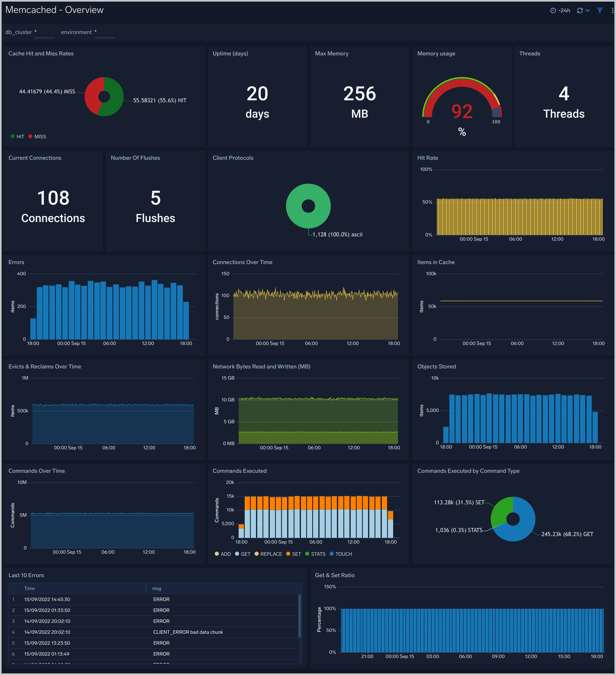The height and width of the screenshot is (675, 616).
Task: Click the Commands Over Time panel title
Action: 36,471
